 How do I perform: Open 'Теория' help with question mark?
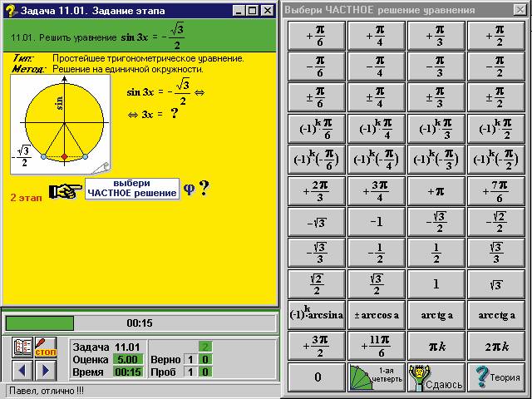tap(495, 377)
